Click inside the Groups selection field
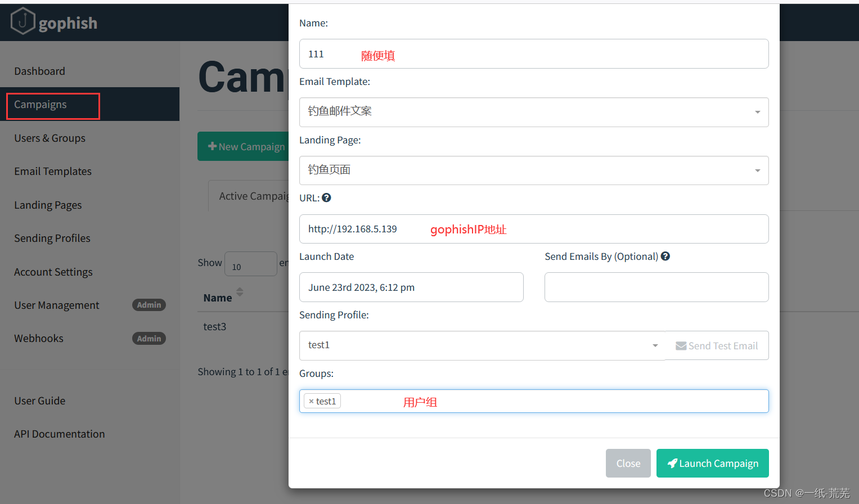Image resolution: width=859 pixels, height=504 pixels. (x=534, y=401)
